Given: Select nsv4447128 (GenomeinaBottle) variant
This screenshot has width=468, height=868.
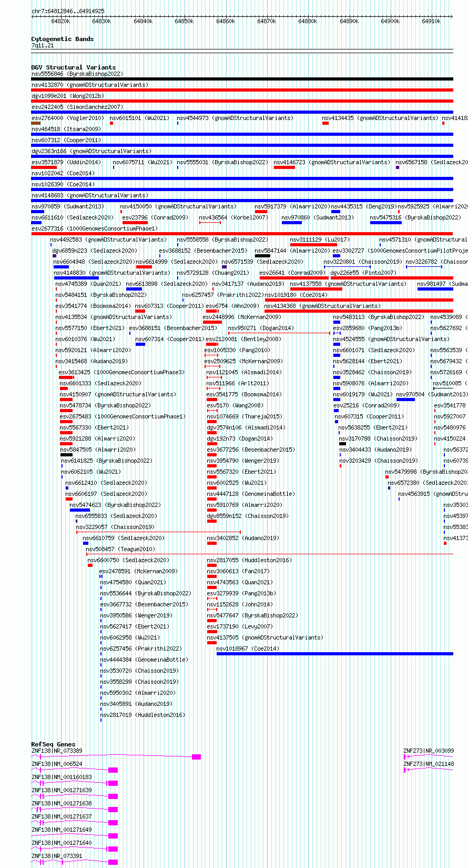Looking at the screenshot, I should coord(251,494).
